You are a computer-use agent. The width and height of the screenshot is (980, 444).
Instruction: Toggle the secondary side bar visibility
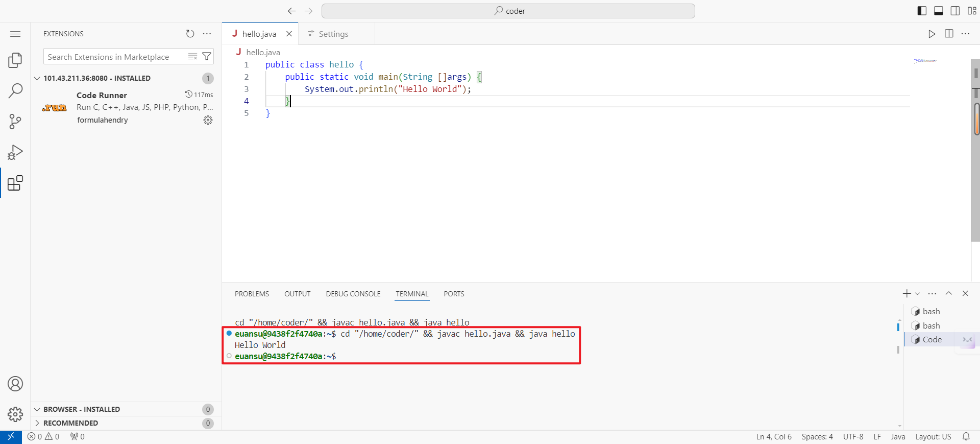955,11
